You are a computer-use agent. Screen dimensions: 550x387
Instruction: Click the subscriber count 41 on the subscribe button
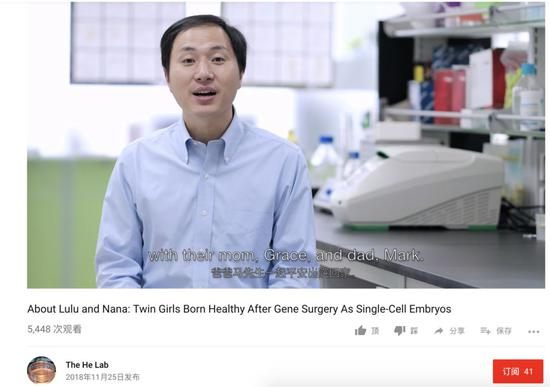coord(529,372)
